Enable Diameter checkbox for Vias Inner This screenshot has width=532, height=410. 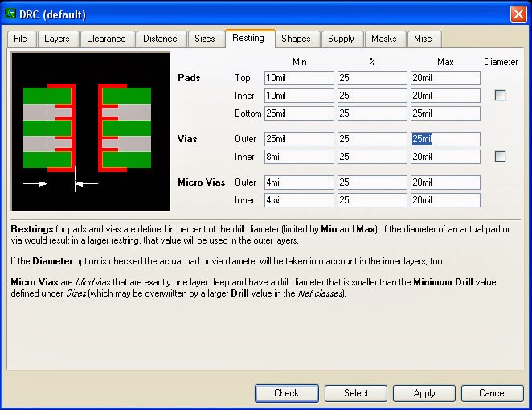click(x=500, y=157)
